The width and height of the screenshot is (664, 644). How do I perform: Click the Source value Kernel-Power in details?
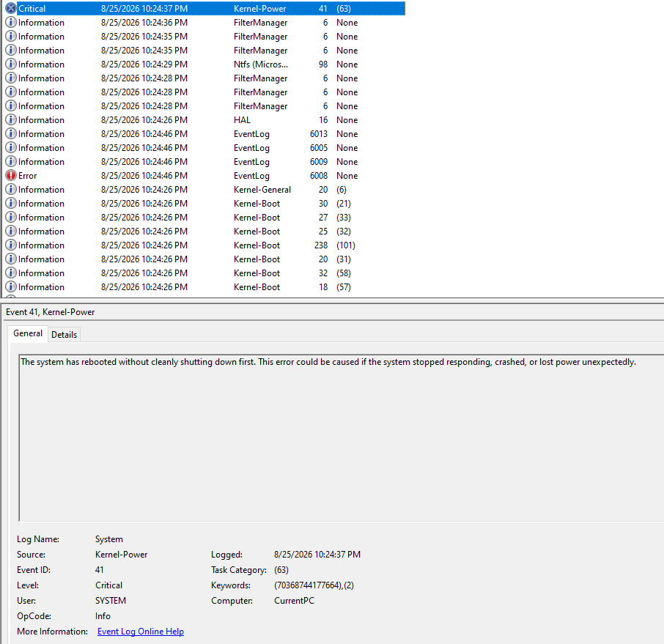point(121,554)
